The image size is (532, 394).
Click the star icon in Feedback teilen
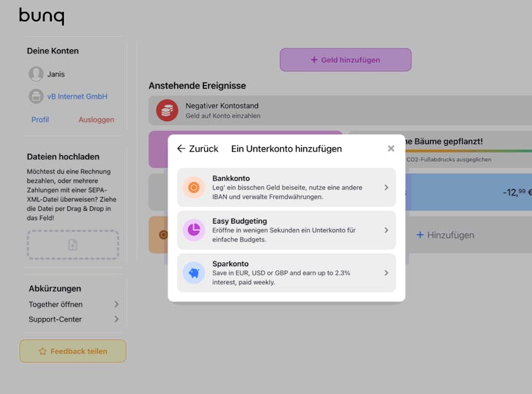tap(43, 351)
